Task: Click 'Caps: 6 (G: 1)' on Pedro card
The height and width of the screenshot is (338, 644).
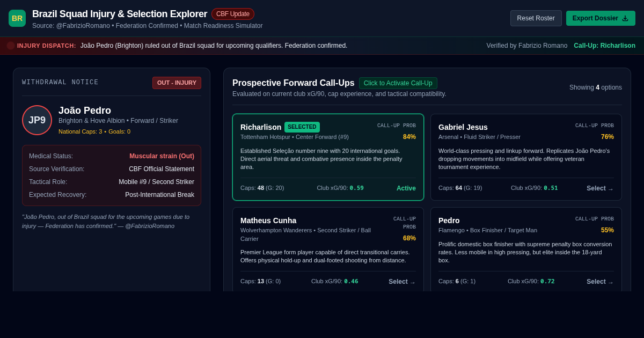Action: (x=457, y=282)
